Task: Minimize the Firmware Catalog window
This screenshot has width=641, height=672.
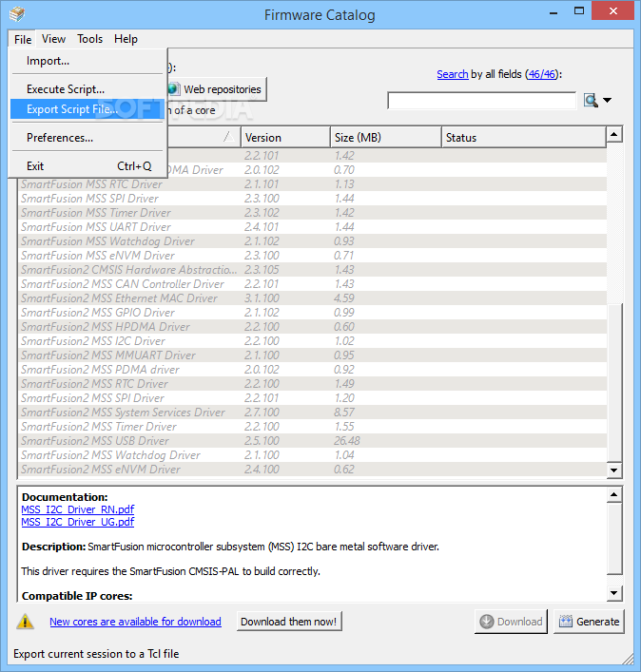Action: click(x=554, y=12)
